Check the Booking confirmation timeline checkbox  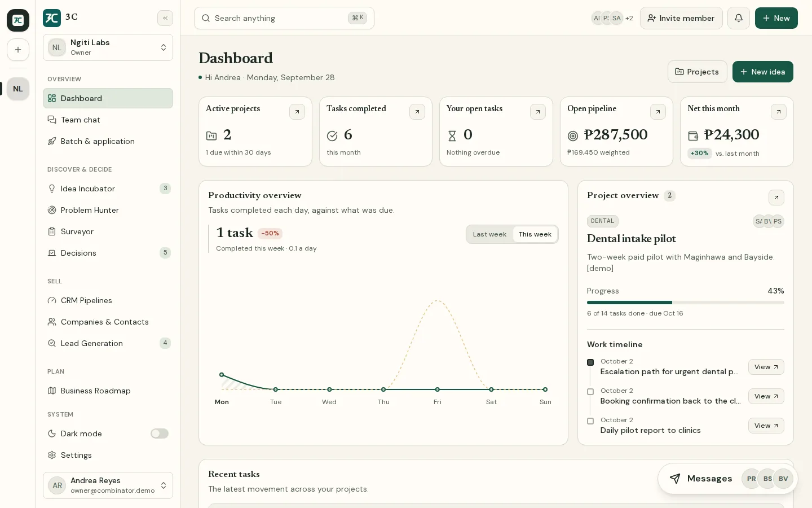pyautogui.click(x=590, y=392)
